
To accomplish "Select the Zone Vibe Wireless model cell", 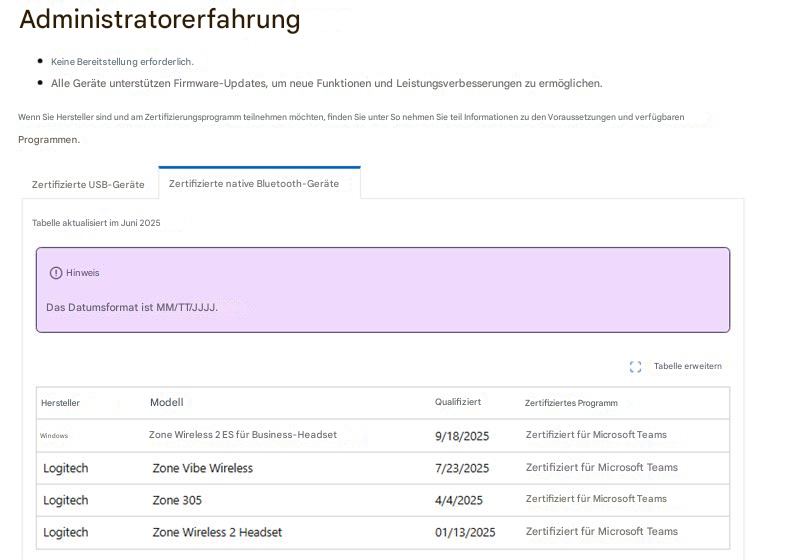I will coord(203,468).
